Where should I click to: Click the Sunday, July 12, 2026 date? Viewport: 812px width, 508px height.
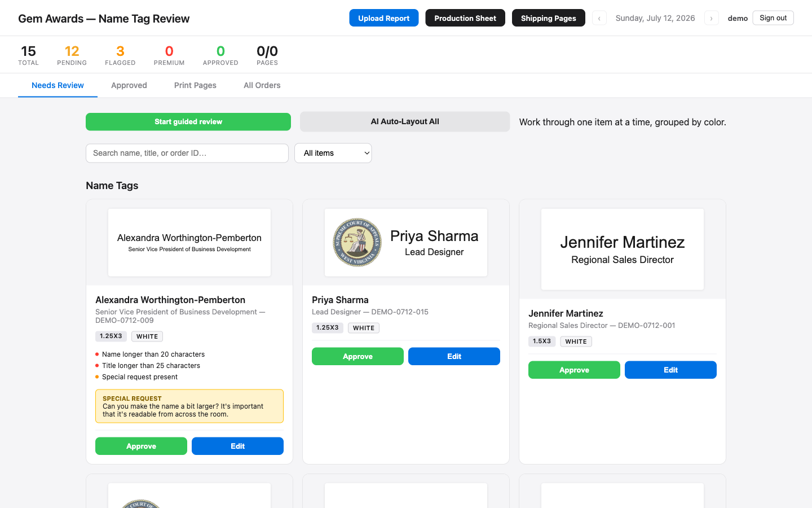(655, 18)
